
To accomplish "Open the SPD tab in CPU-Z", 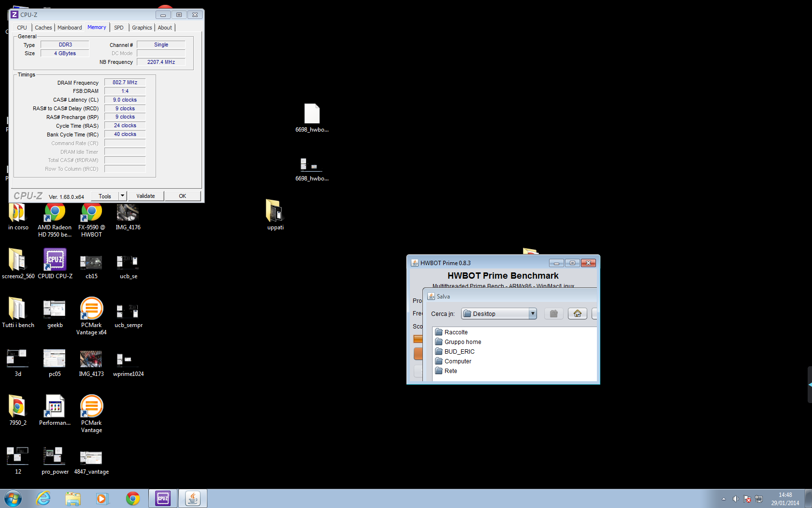I will click(118, 28).
